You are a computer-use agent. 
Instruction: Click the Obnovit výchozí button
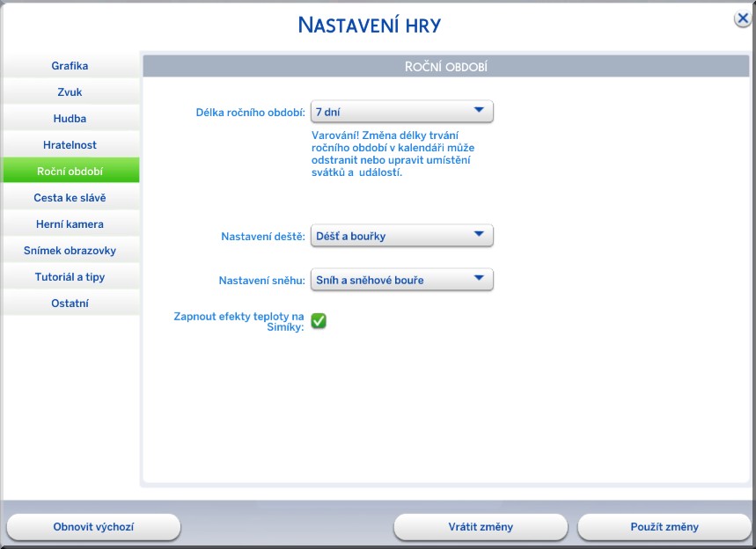tap(93, 527)
